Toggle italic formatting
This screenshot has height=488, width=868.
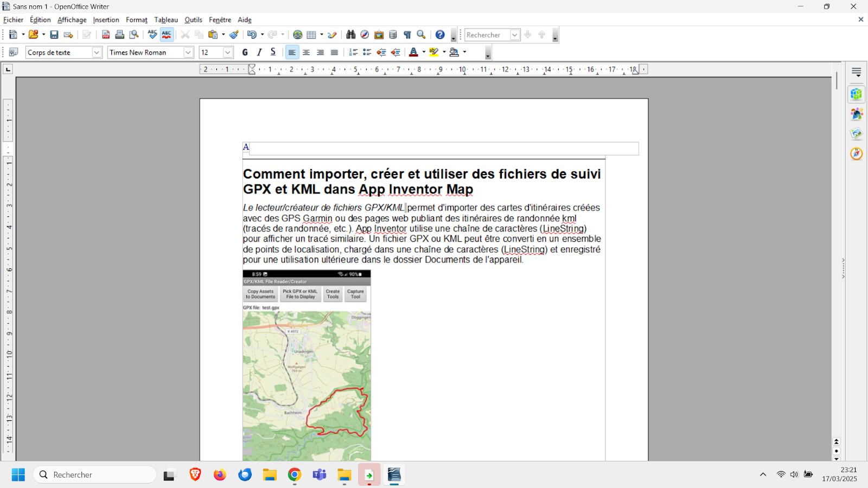[259, 52]
